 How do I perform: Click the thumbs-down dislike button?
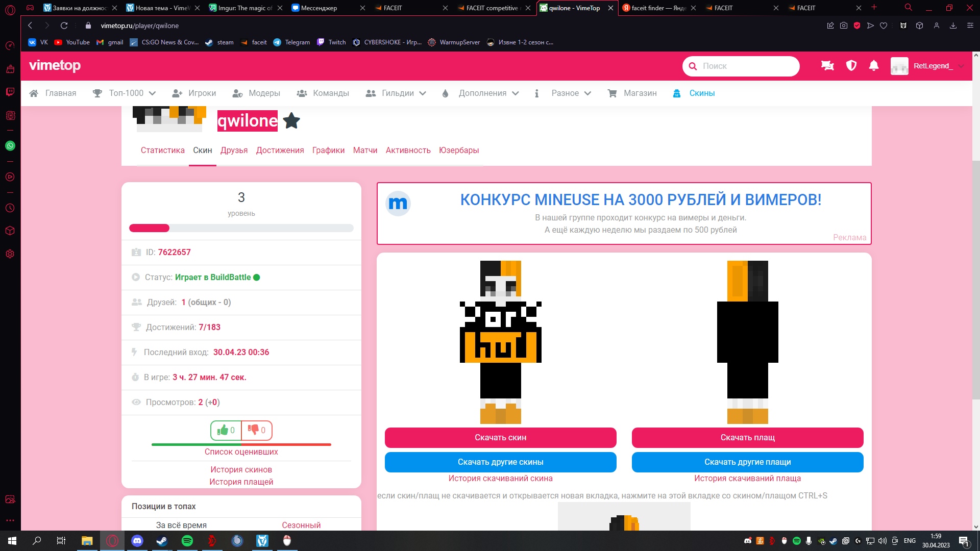pos(256,430)
